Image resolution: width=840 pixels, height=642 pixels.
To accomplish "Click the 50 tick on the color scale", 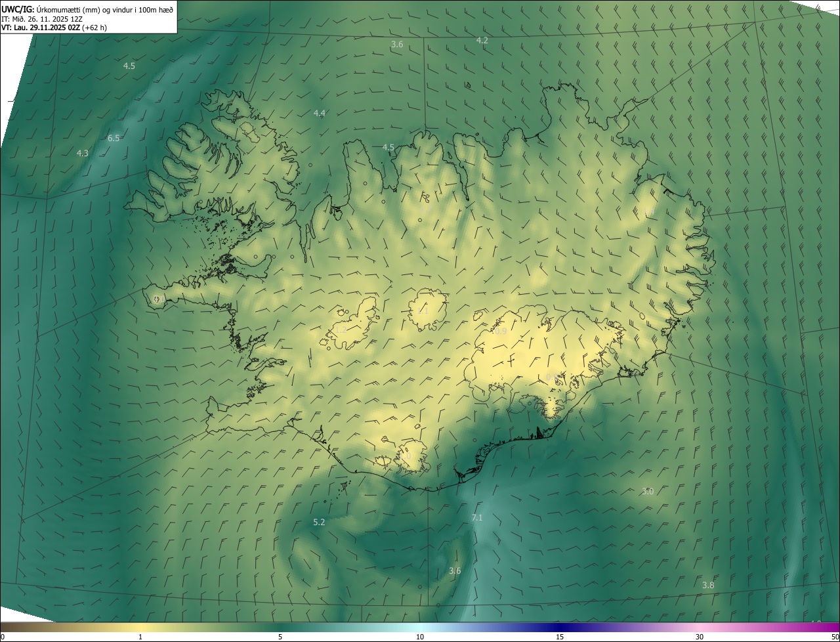I will 835,637.
